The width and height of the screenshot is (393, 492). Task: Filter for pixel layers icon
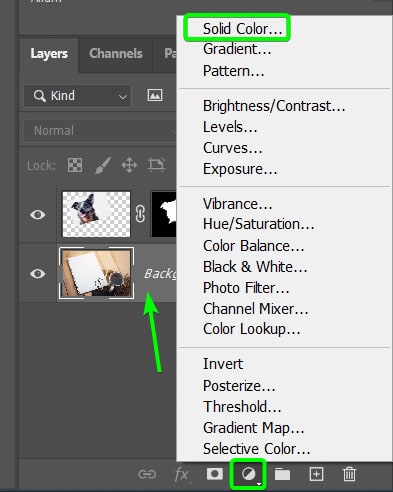point(155,95)
